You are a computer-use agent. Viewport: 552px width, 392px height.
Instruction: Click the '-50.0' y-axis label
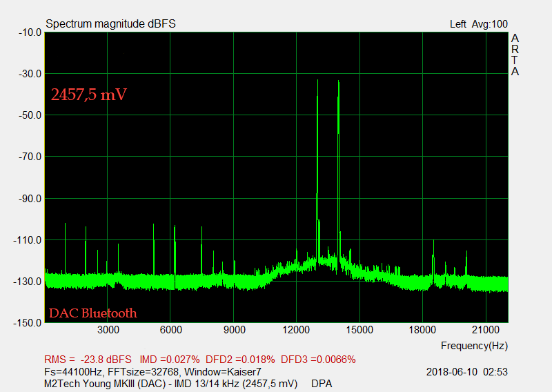click(30, 115)
